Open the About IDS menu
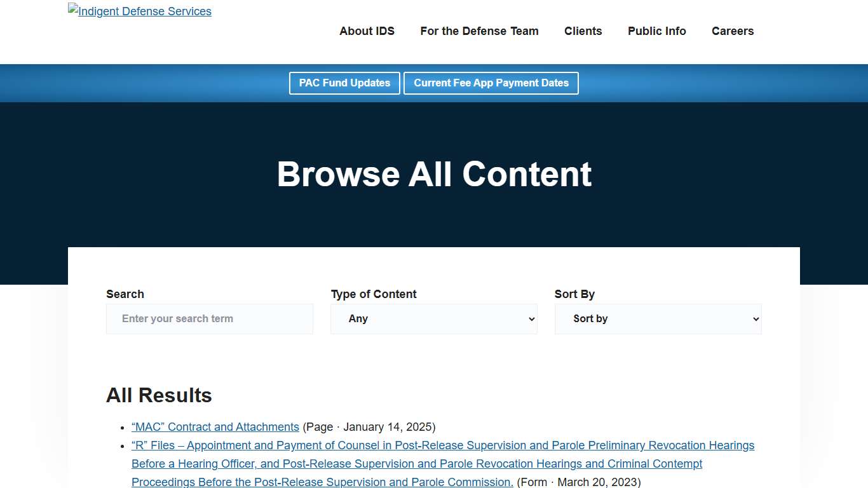This screenshot has height=488, width=868. click(367, 31)
